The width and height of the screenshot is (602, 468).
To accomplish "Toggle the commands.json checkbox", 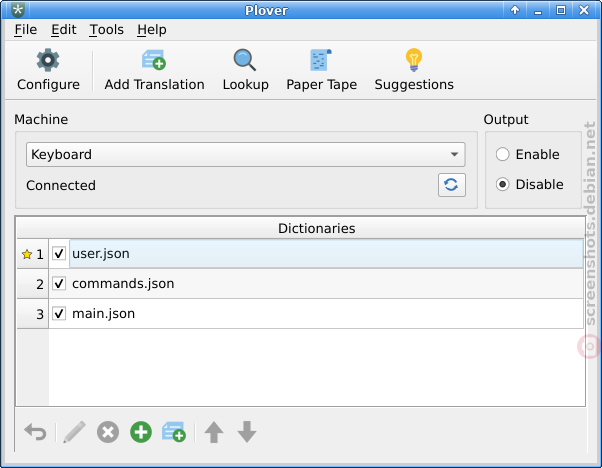I will click(59, 283).
